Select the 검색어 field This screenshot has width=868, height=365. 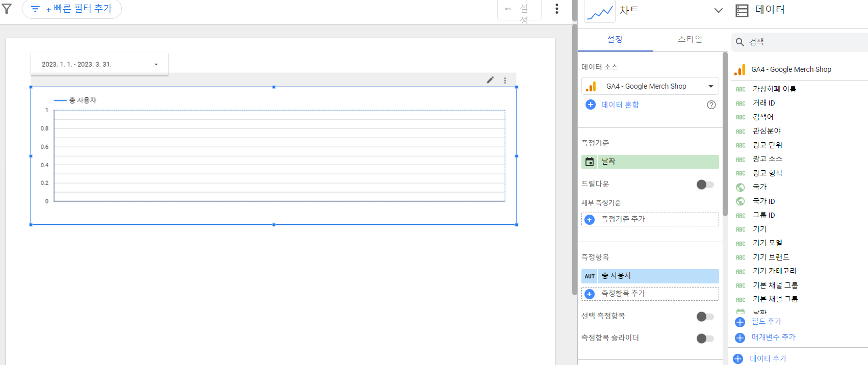coord(763,117)
